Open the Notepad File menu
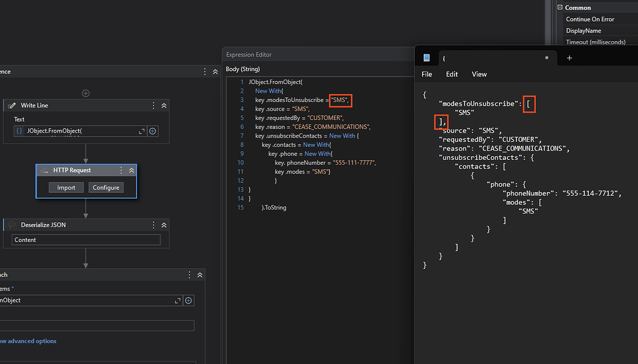This screenshot has width=638, height=364. coord(427,74)
